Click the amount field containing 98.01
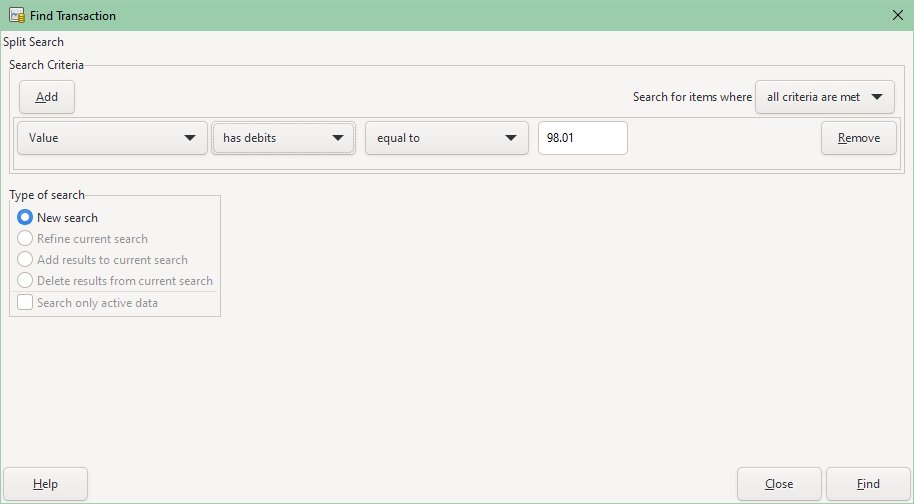 pyautogui.click(x=582, y=138)
